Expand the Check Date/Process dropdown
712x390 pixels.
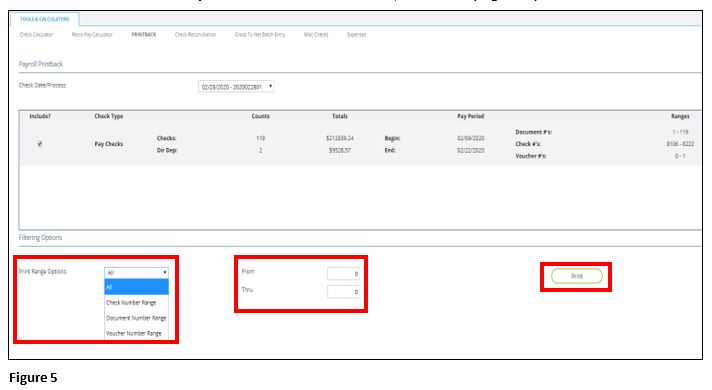tap(236, 86)
